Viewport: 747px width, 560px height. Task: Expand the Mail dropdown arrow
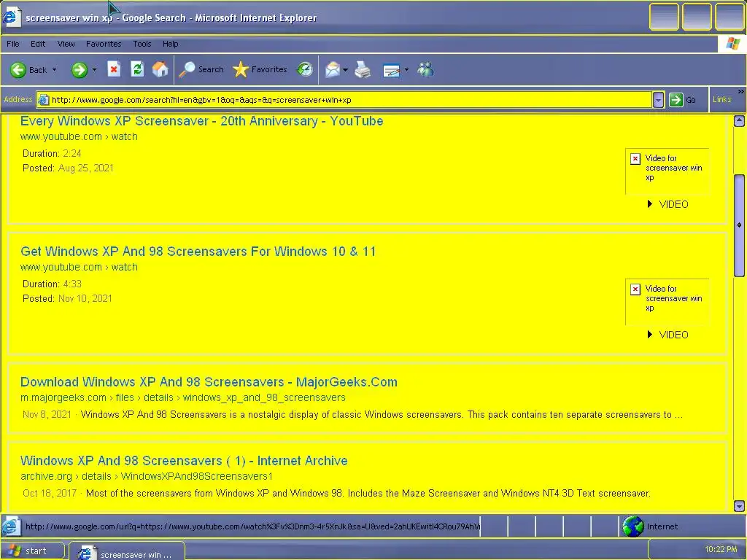(x=345, y=70)
